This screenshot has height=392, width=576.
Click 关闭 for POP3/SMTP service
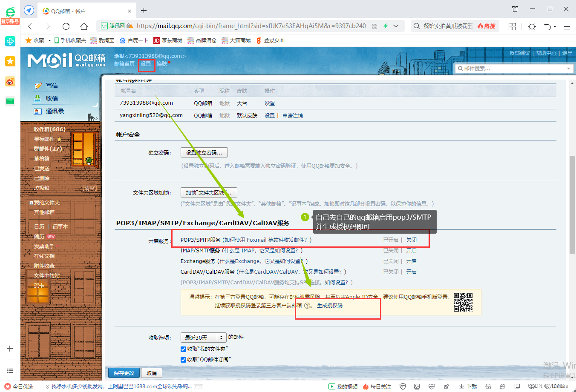pyautogui.click(x=411, y=240)
